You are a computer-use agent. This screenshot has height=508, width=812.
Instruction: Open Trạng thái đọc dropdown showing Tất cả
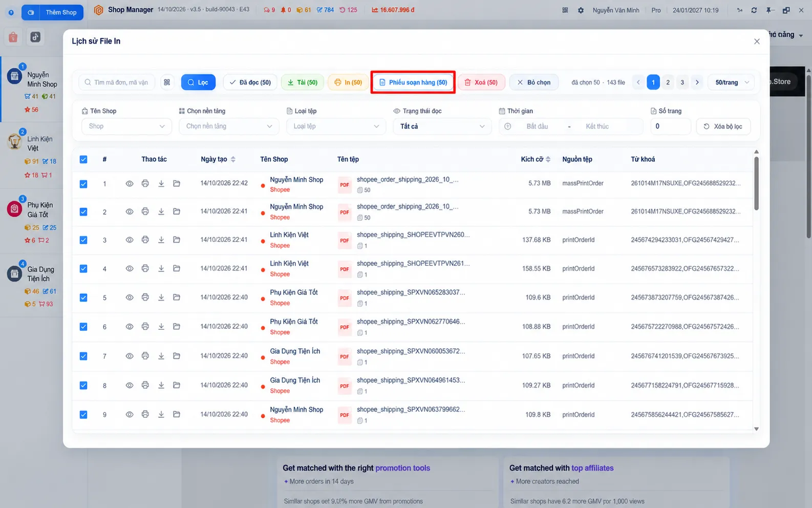click(x=442, y=126)
